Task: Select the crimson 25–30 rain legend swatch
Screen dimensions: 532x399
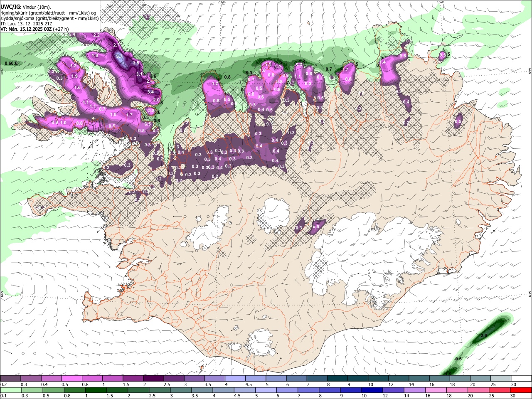Action: [x=500, y=390]
